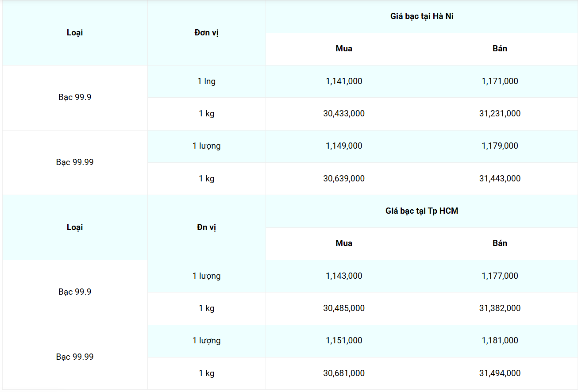Select the 1,143,000 buy price

point(344,276)
